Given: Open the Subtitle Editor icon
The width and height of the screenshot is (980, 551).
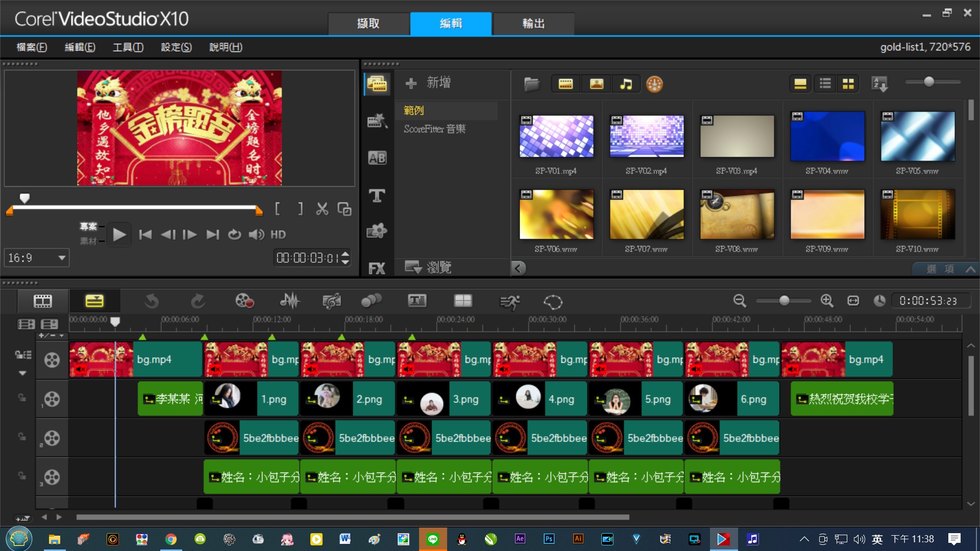Looking at the screenshot, I should (x=417, y=302).
